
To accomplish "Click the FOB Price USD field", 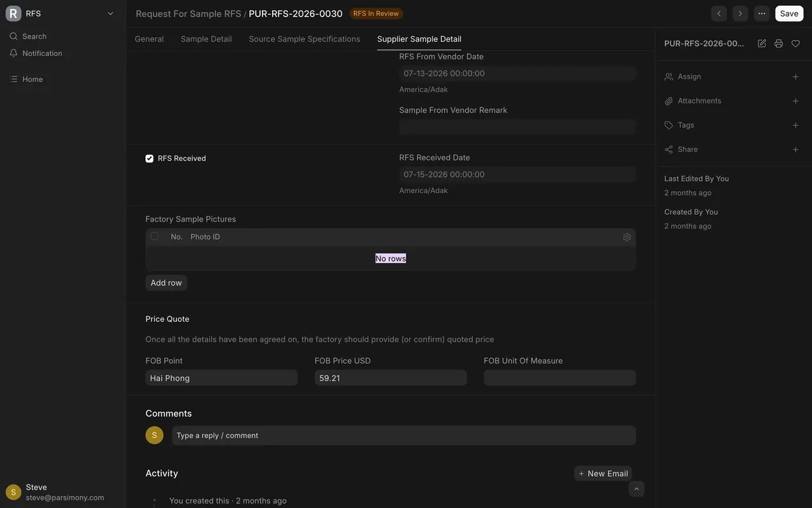I will [x=391, y=378].
